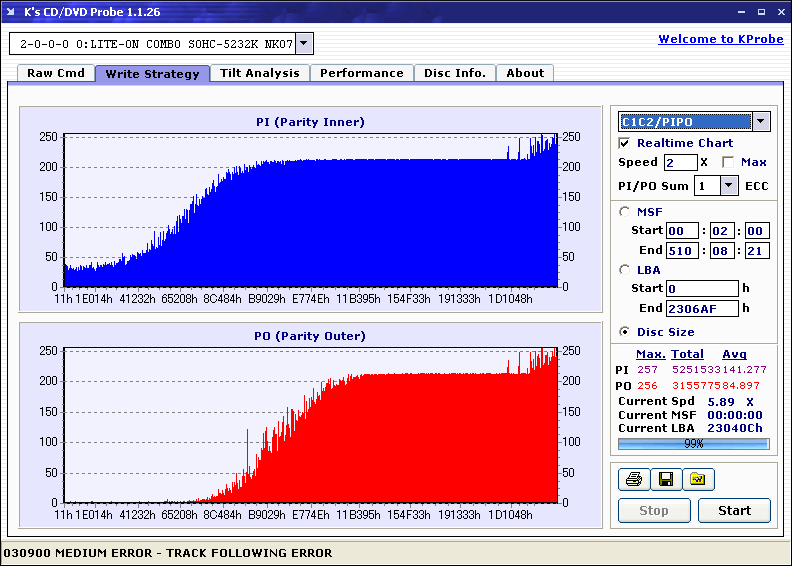This screenshot has height=566, width=792.
Task: Open the drive selection dropdown
Action: point(304,43)
